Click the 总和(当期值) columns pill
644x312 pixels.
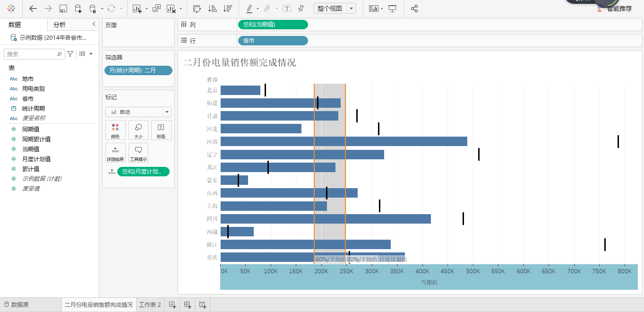(273, 25)
